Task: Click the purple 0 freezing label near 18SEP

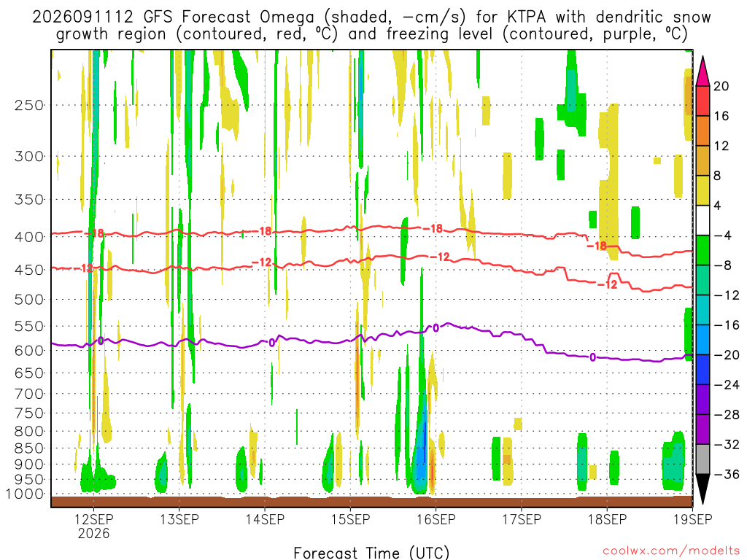Action: pyautogui.click(x=592, y=357)
